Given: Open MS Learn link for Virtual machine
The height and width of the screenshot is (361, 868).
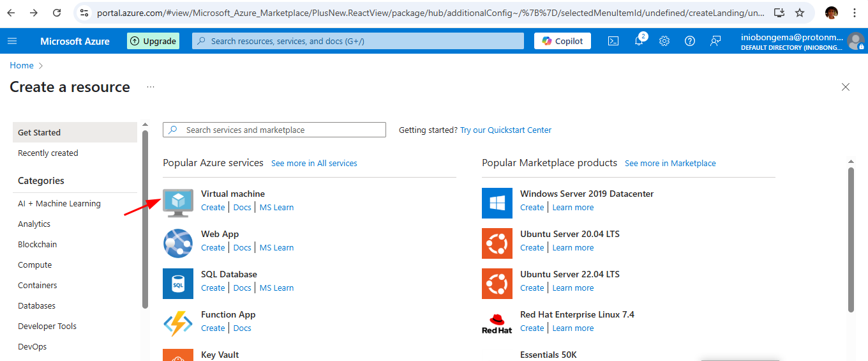Looking at the screenshot, I should click(276, 207).
